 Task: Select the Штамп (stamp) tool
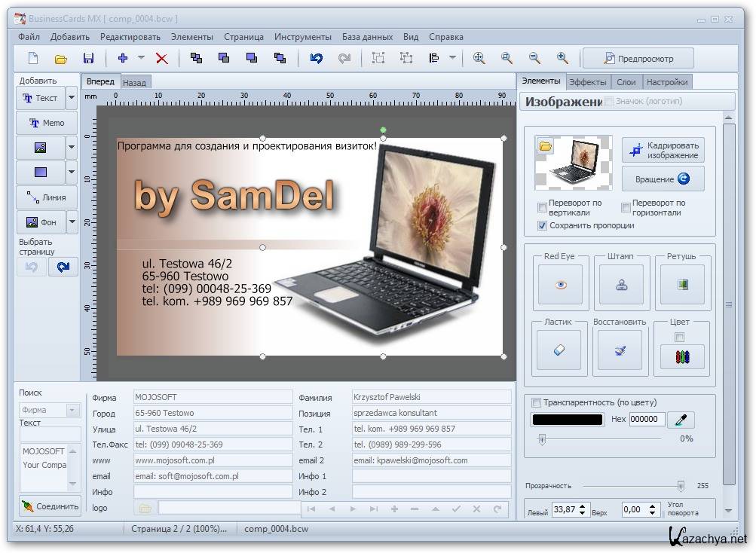[x=621, y=285]
